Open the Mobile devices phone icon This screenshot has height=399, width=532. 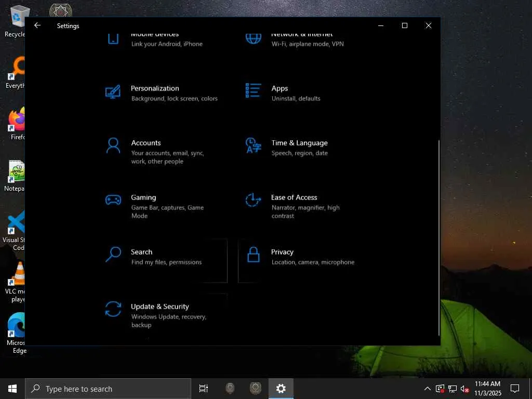113,38
